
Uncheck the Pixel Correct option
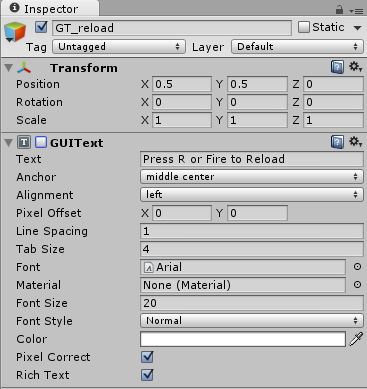(147, 357)
